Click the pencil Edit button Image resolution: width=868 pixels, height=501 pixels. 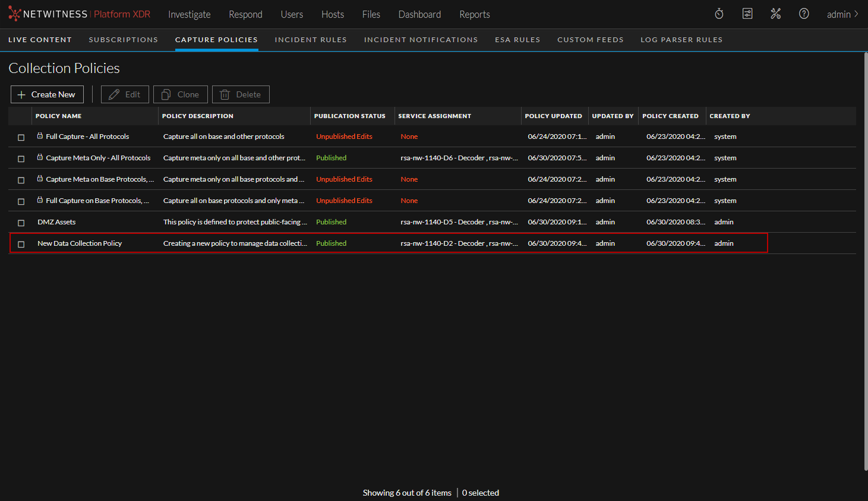pyautogui.click(x=125, y=94)
